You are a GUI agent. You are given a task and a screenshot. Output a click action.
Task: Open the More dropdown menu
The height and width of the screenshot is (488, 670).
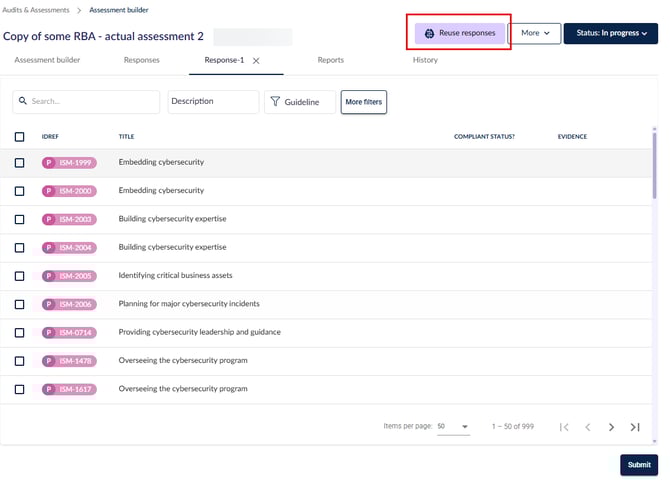click(534, 33)
